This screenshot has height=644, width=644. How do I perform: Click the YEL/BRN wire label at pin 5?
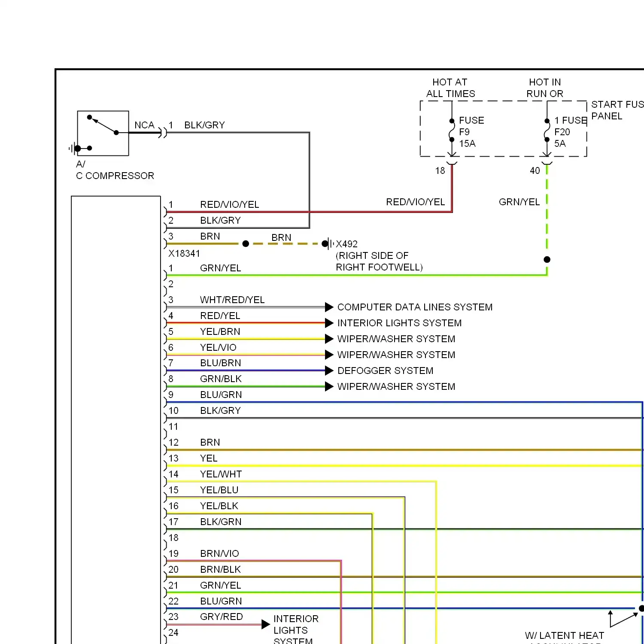click(220, 331)
